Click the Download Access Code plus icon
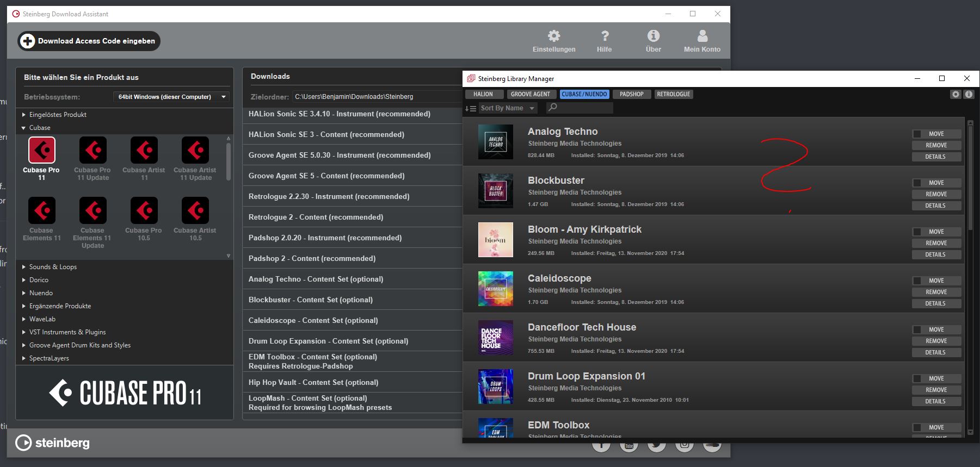 pyautogui.click(x=28, y=41)
